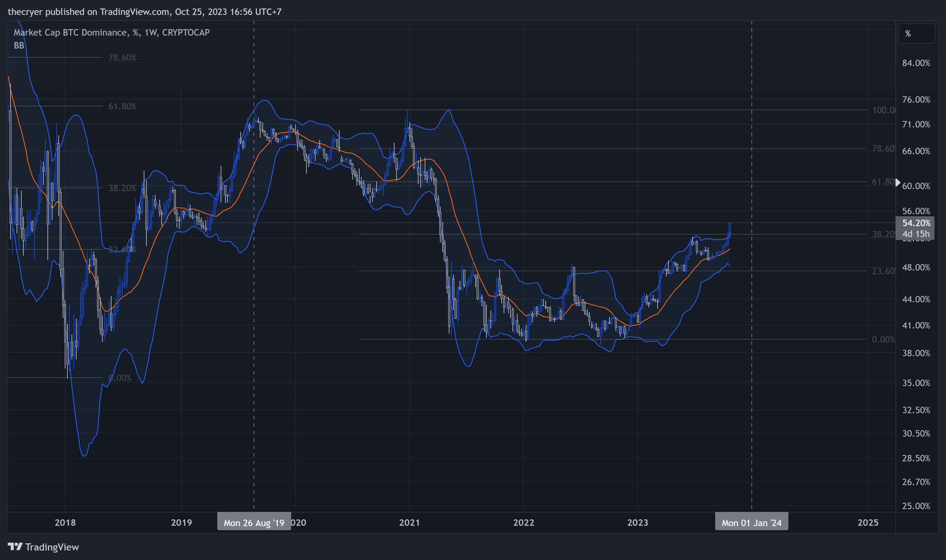
Task: Click the 38.00% price axis label
Action: (x=916, y=353)
